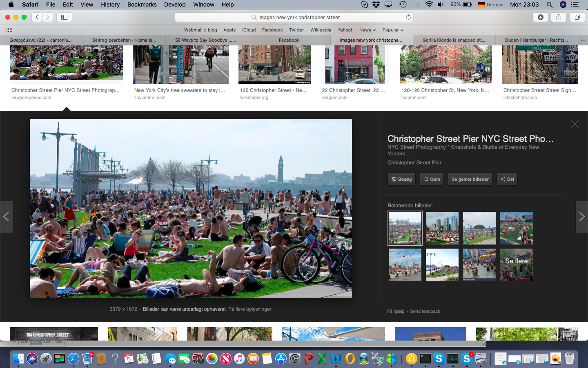Open the Favorites grid icon
This screenshot has width=588, height=368.
point(9,30)
